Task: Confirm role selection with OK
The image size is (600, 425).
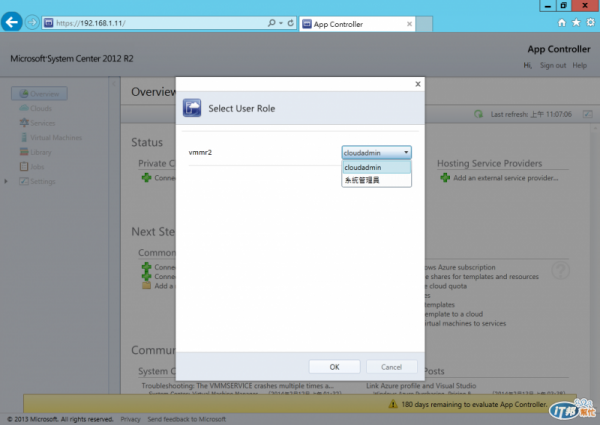Action: (x=334, y=367)
